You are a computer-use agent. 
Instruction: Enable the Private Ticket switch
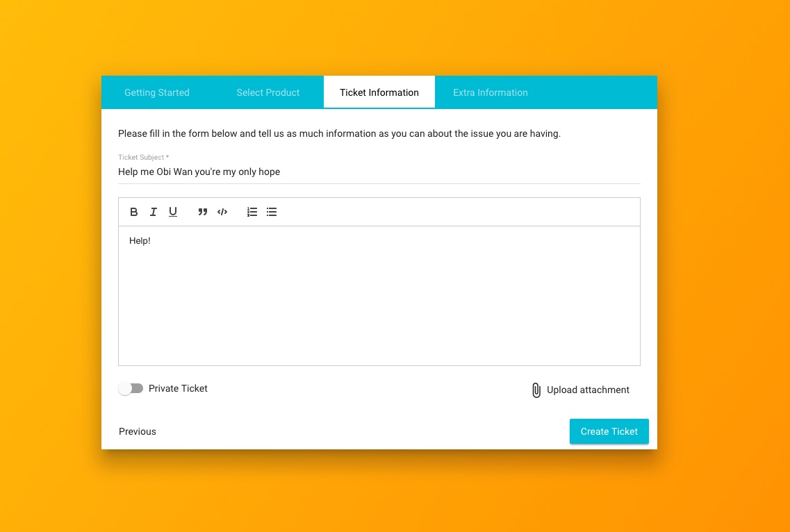click(x=131, y=389)
